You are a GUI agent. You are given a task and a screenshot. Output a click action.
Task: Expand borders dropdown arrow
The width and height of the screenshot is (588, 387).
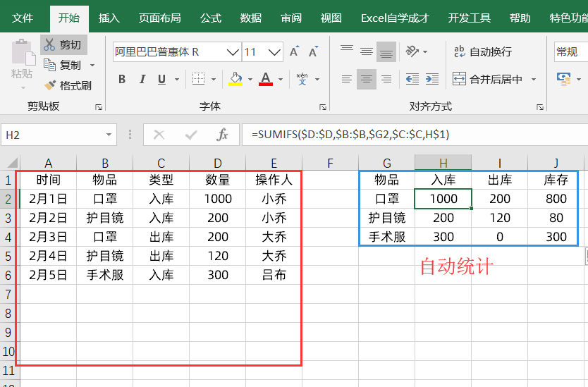click(214, 79)
